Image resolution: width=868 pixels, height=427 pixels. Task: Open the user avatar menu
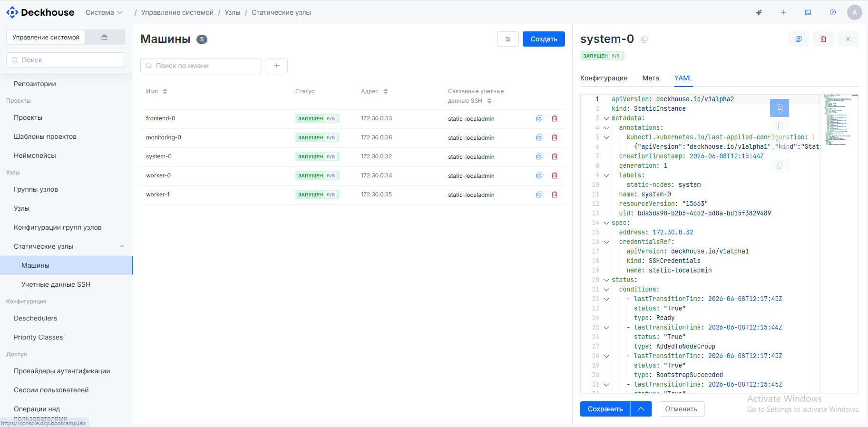(855, 12)
